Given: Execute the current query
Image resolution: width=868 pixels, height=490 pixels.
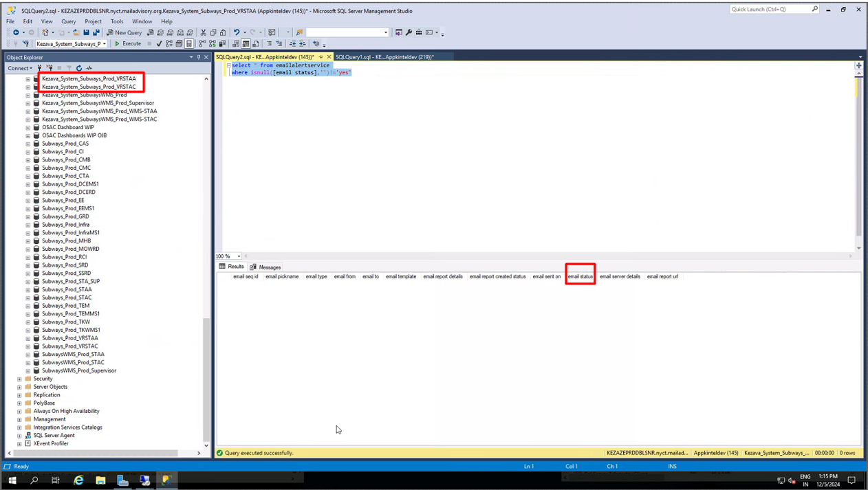Looking at the screenshot, I should click(x=127, y=43).
